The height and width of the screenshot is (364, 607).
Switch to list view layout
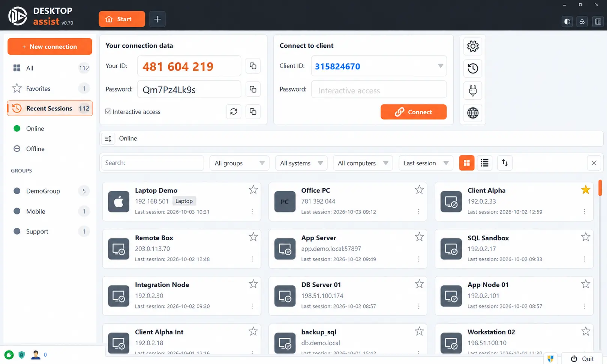pyautogui.click(x=484, y=163)
